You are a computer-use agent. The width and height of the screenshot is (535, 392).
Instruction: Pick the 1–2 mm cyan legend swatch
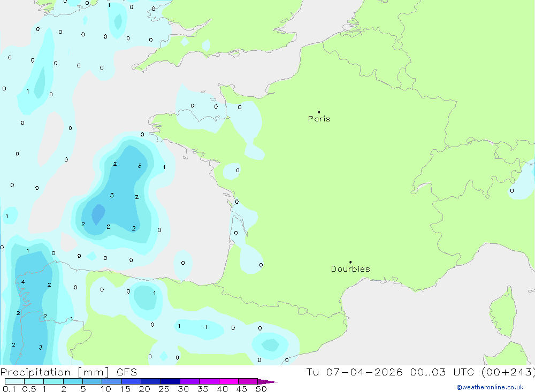(x=53, y=381)
